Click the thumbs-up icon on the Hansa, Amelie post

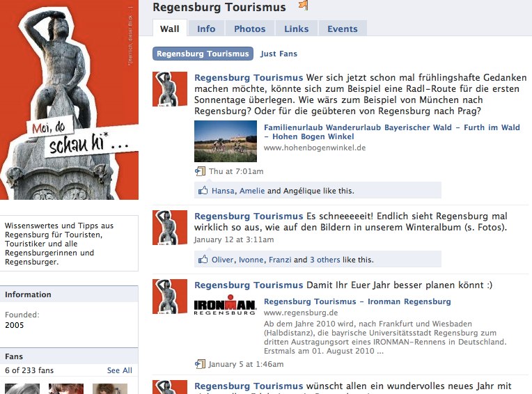[x=203, y=190]
